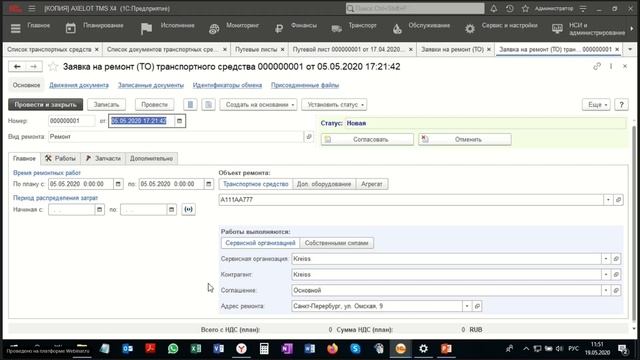Image resolution: width=640 pixels, height=360 pixels.
Task: Open document movements report icon in toolbar
Action: pyautogui.click(x=190, y=104)
